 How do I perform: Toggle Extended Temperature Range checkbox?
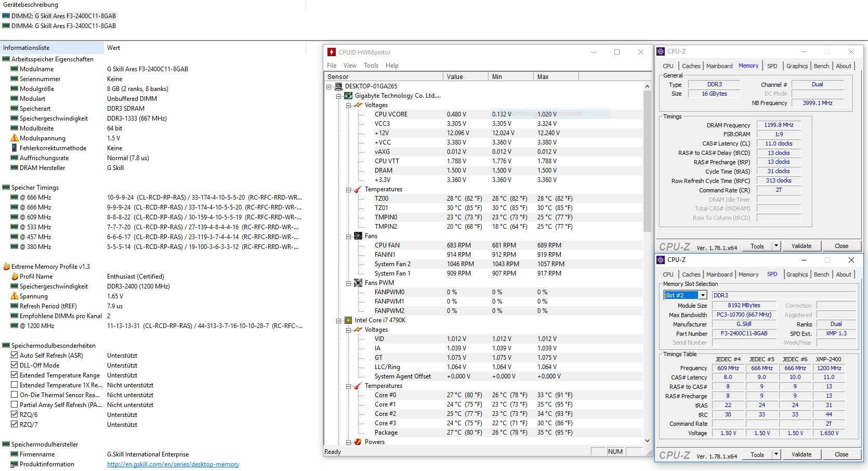[15, 375]
